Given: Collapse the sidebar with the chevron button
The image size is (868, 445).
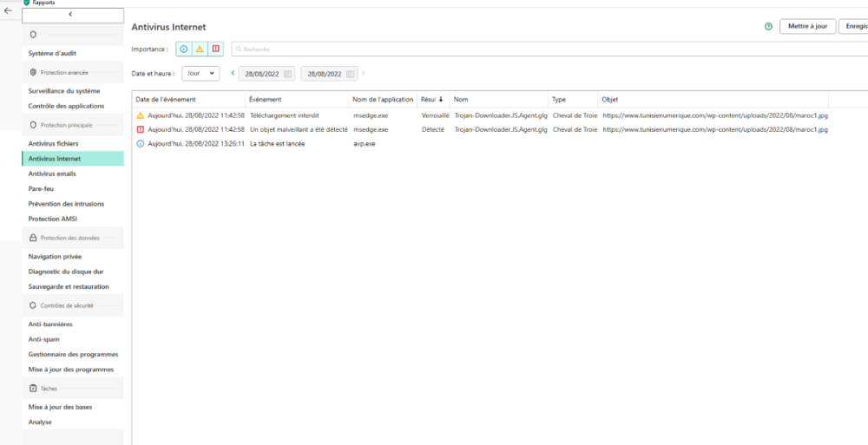Looking at the screenshot, I should (73, 16).
